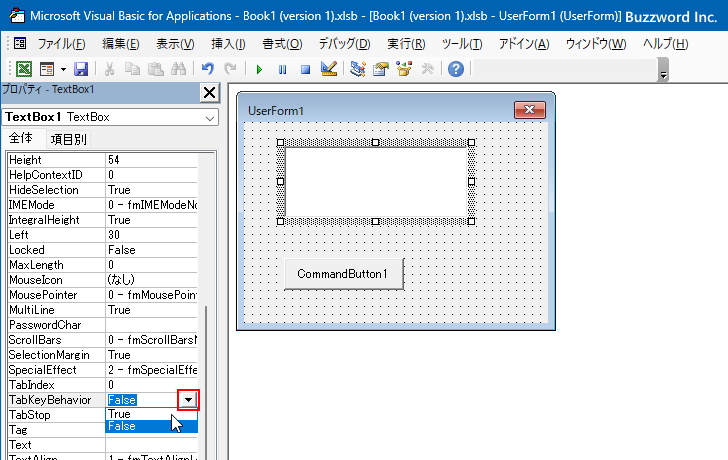Select the TabStop property name
Image resolution: width=728 pixels, height=460 pixels.
coord(29,415)
